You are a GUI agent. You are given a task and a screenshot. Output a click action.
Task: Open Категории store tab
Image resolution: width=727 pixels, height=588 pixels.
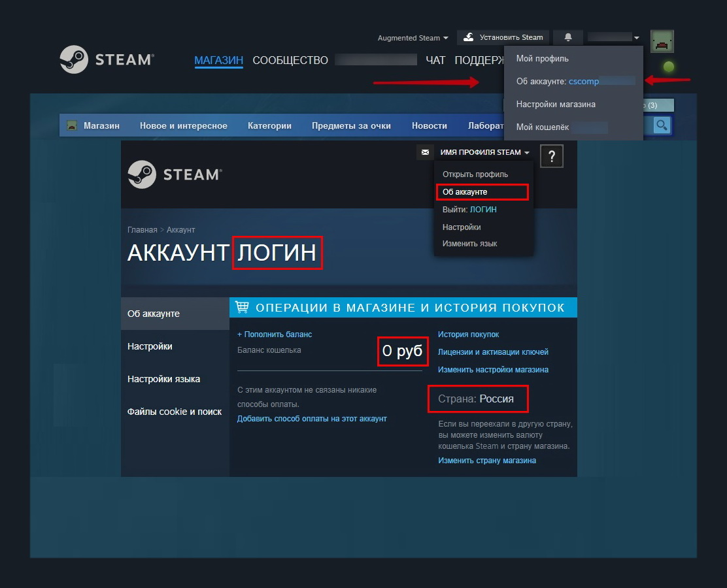[269, 125]
